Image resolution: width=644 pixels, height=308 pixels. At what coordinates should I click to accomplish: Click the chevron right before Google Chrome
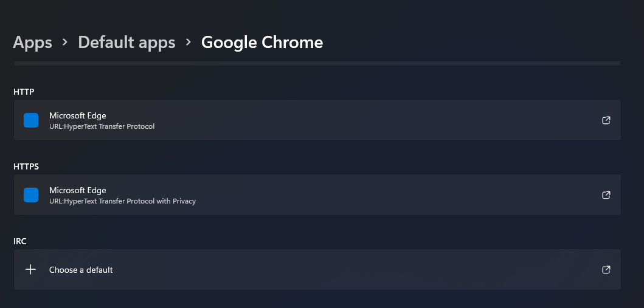point(189,43)
